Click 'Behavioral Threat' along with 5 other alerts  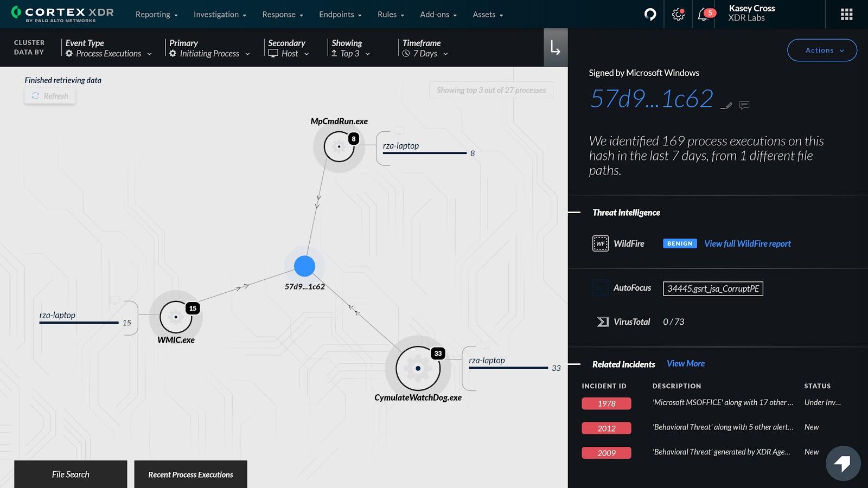(x=723, y=427)
